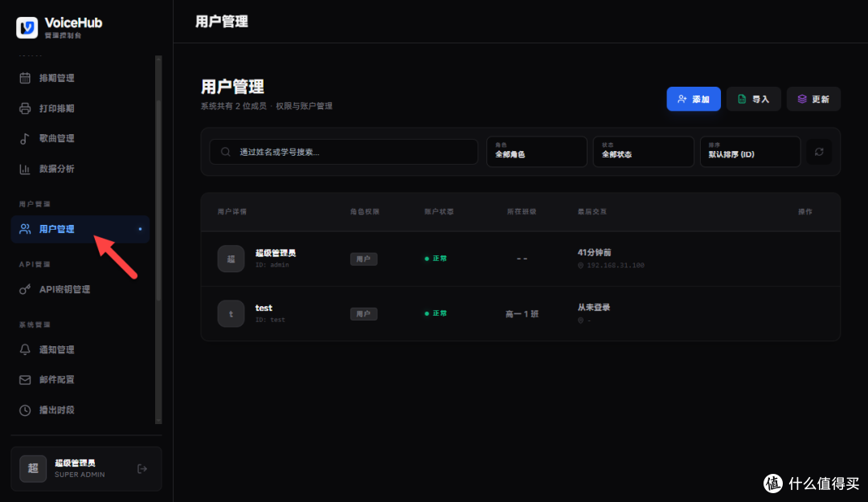Click the 正常 status in the admin row

[x=436, y=259]
